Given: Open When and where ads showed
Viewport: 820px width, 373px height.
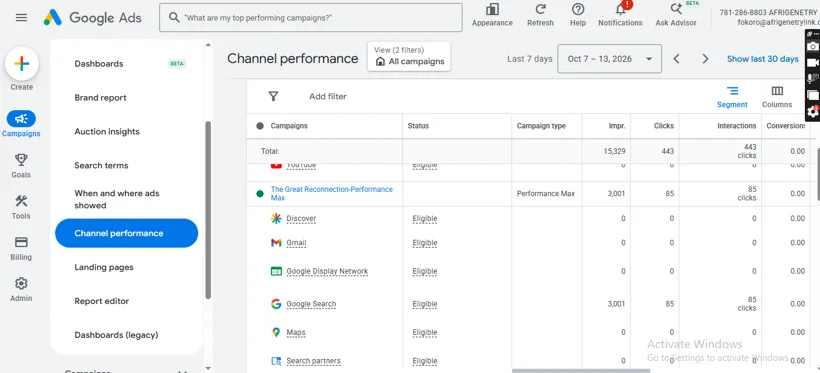Looking at the screenshot, I should click(x=117, y=199).
